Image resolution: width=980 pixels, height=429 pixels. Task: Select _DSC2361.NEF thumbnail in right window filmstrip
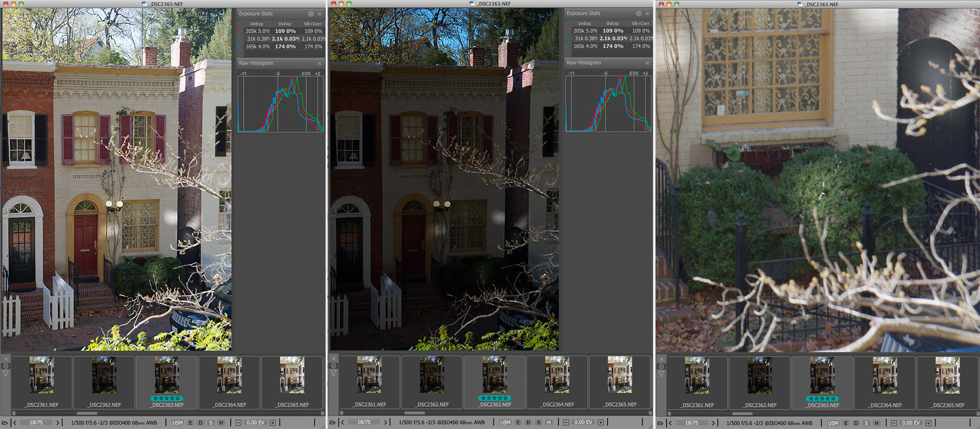[x=698, y=381]
